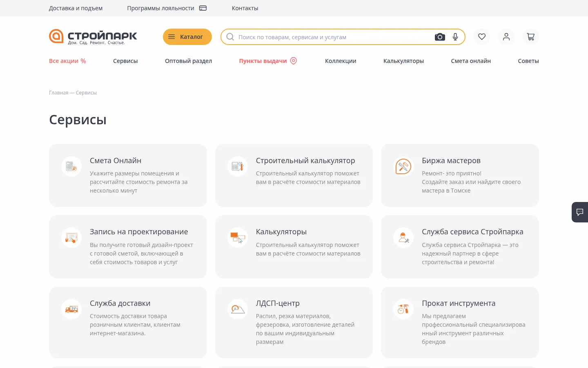Start voice search with microphone icon
588x368 pixels.
(x=455, y=37)
